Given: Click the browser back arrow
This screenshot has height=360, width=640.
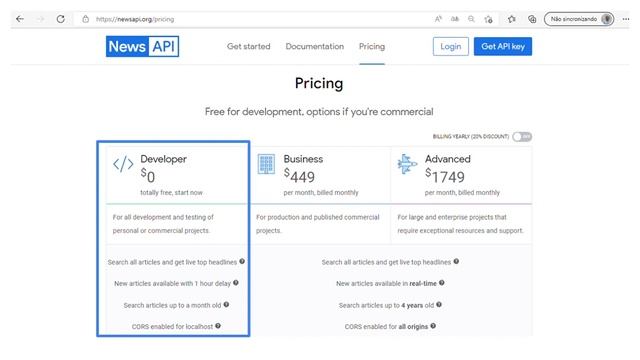Looking at the screenshot, I should pyautogui.click(x=20, y=19).
